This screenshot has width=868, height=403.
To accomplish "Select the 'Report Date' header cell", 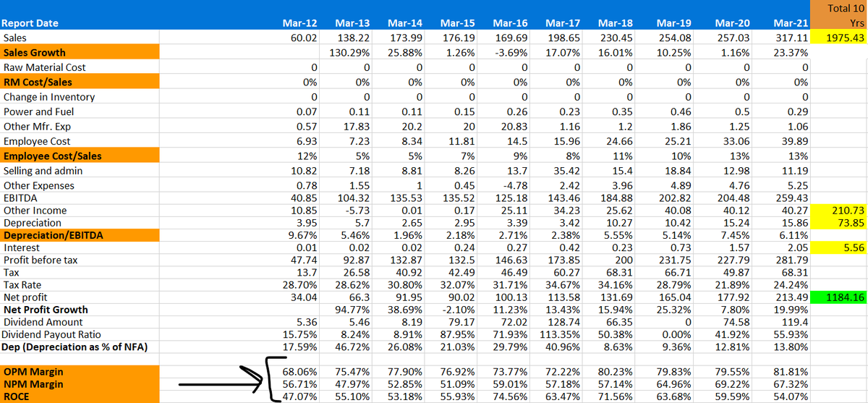I will pos(31,23).
